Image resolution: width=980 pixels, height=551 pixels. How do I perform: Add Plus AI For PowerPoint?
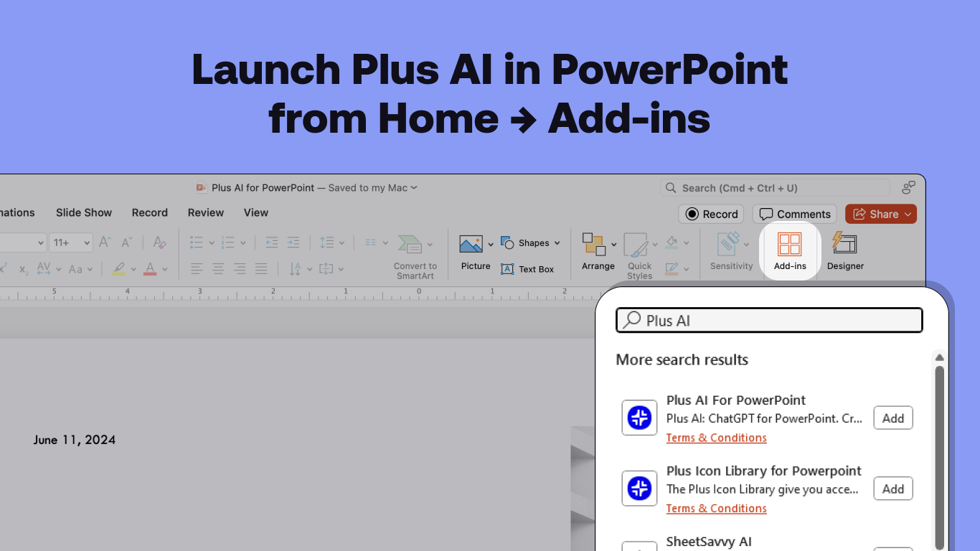892,418
